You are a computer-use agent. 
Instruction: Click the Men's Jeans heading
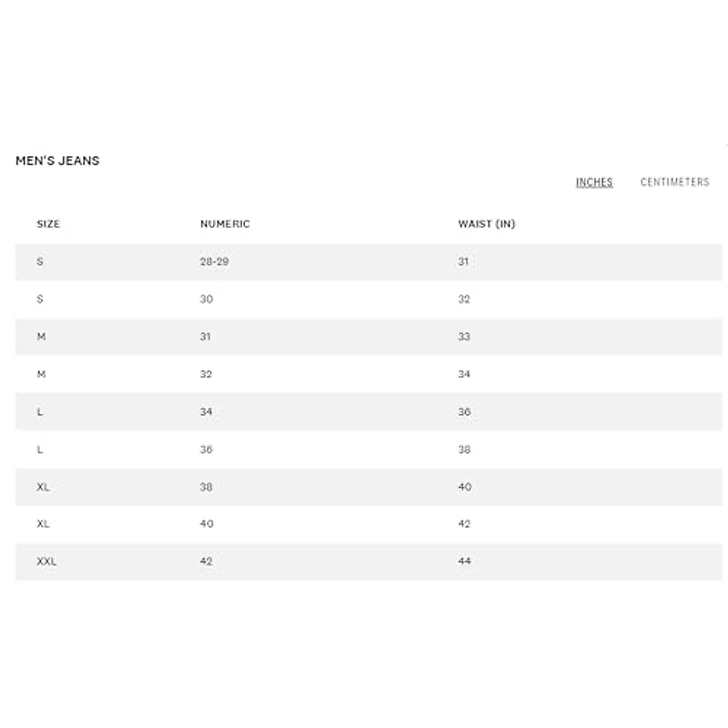point(58,161)
